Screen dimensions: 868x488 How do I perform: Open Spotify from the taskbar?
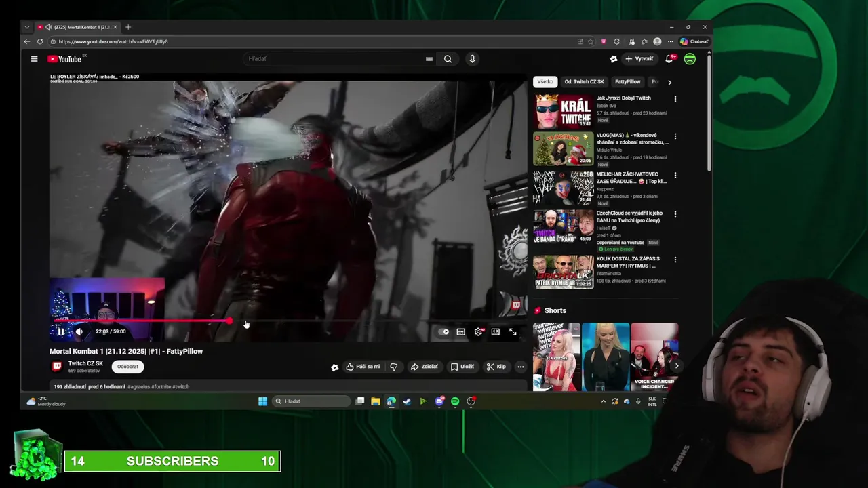(x=455, y=401)
